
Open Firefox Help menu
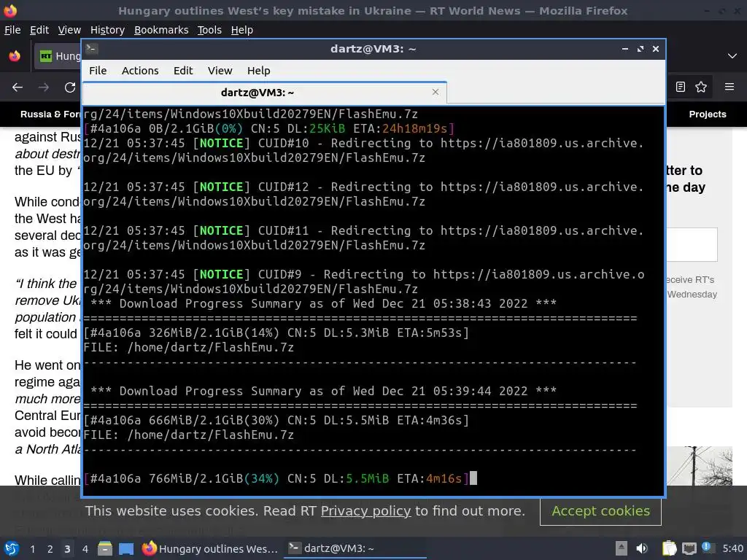click(x=241, y=29)
